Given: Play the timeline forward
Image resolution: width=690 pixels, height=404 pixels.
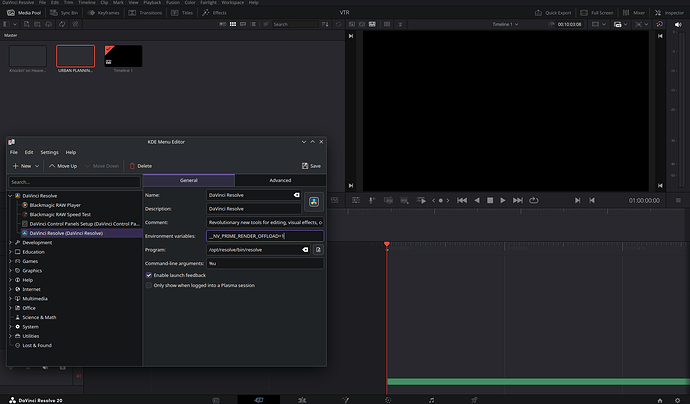Looking at the screenshot, I should [503, 200].
